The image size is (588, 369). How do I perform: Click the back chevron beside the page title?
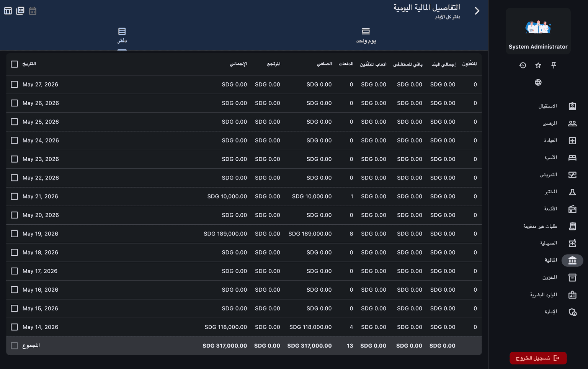pos(477,11)
